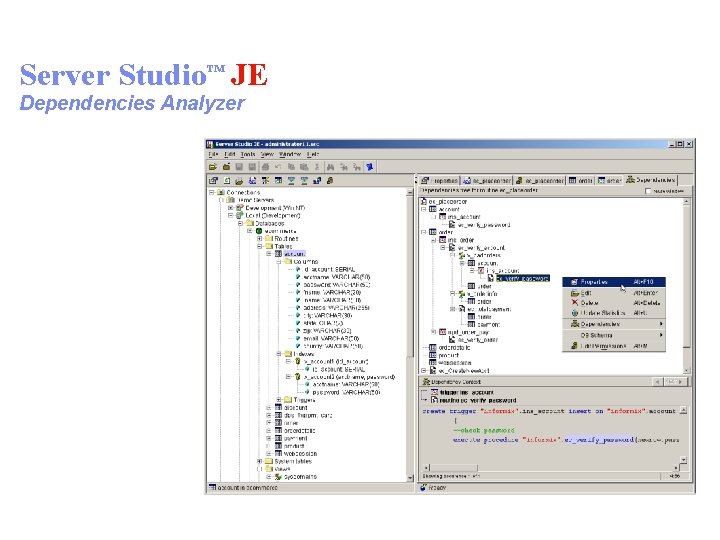The image size is (720, 540).
Task: Open the File menu
Action: [x=214, y=154]
